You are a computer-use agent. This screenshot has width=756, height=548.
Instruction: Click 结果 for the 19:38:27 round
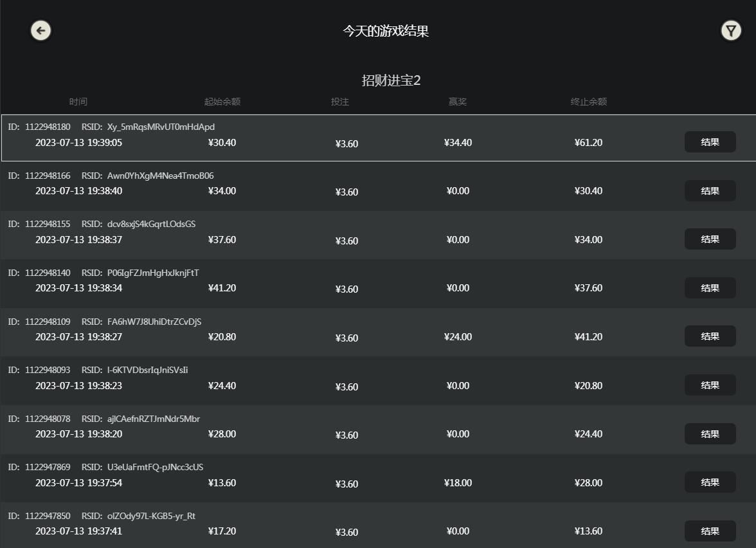(x=710, y=336)
